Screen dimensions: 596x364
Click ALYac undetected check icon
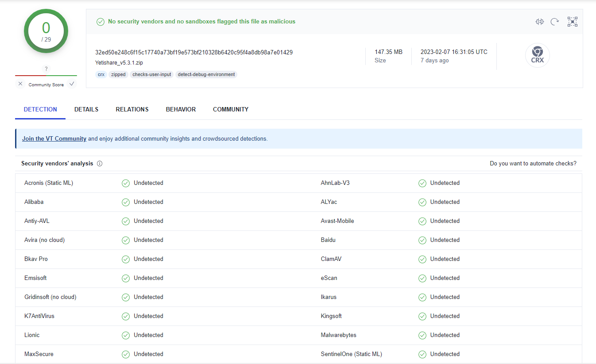(422, 202)
